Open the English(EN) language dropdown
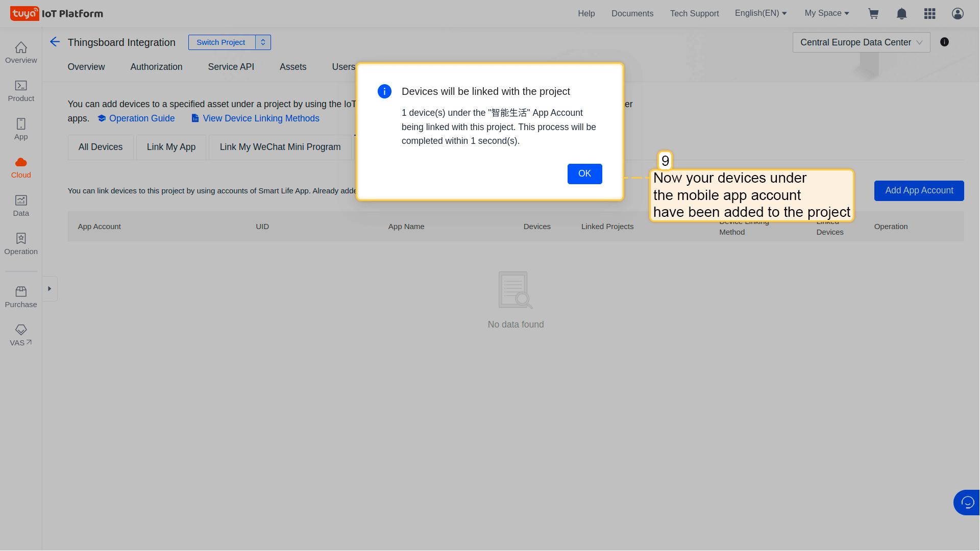980x551 pixels. click(761, 13)
